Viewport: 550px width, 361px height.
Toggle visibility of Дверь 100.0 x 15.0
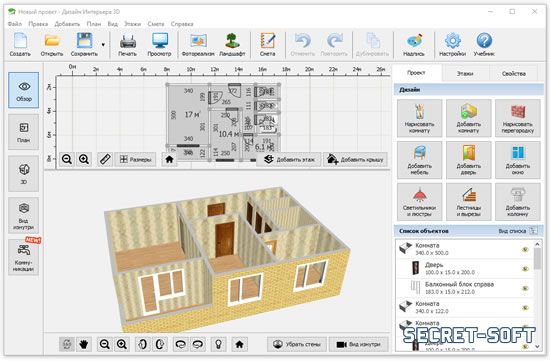point(525,269)
